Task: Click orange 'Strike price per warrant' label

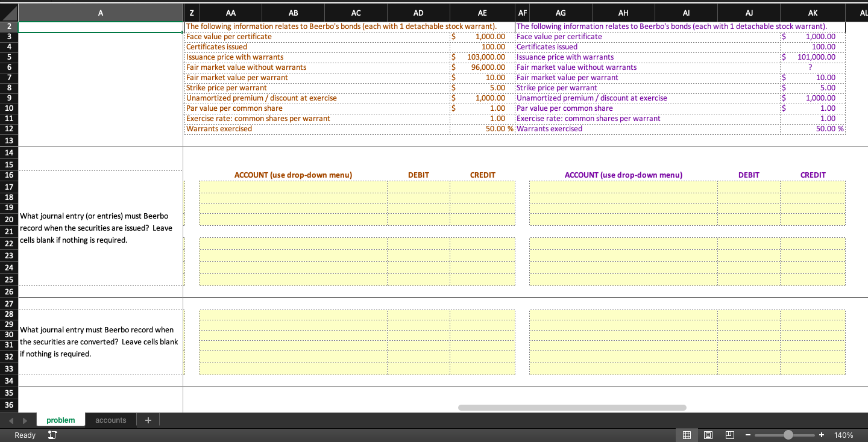Action: pyautogui.click(x=227, y=88)
